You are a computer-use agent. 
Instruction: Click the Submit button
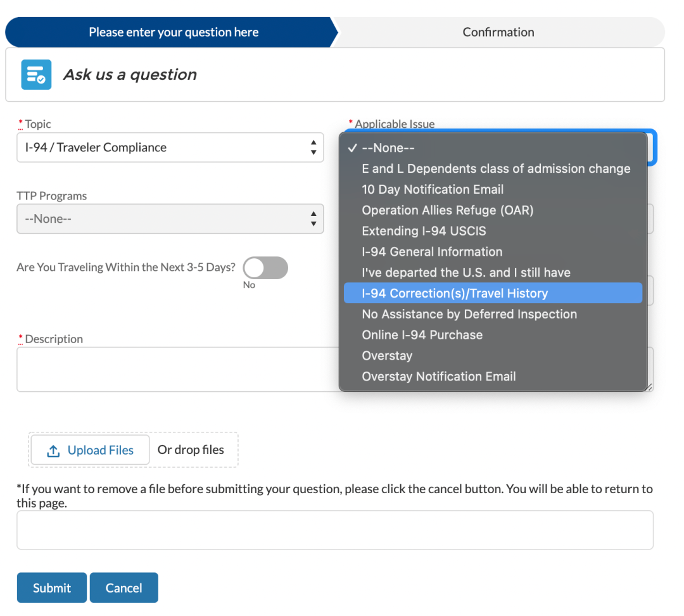point(52,588)
